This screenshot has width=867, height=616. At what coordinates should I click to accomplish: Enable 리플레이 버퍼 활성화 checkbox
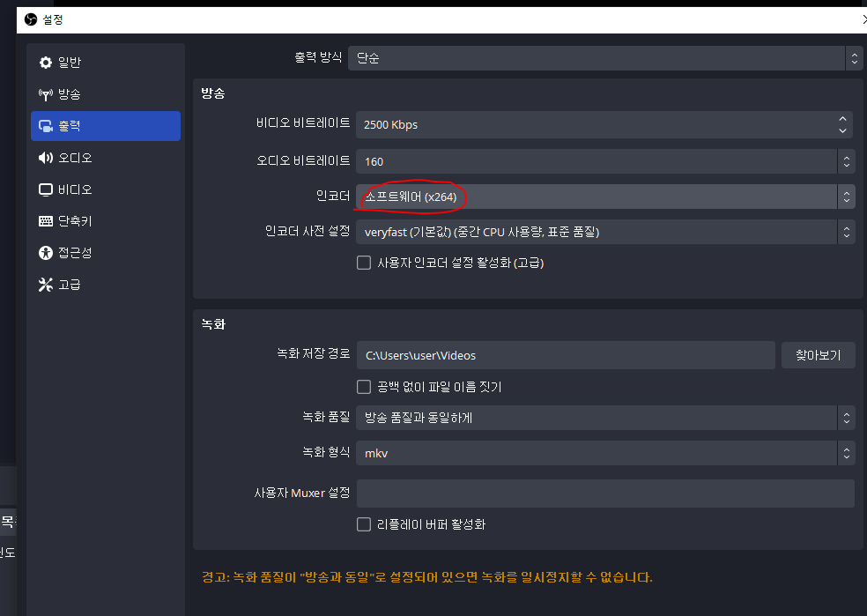pyautogui.click(x=364, y=524)
